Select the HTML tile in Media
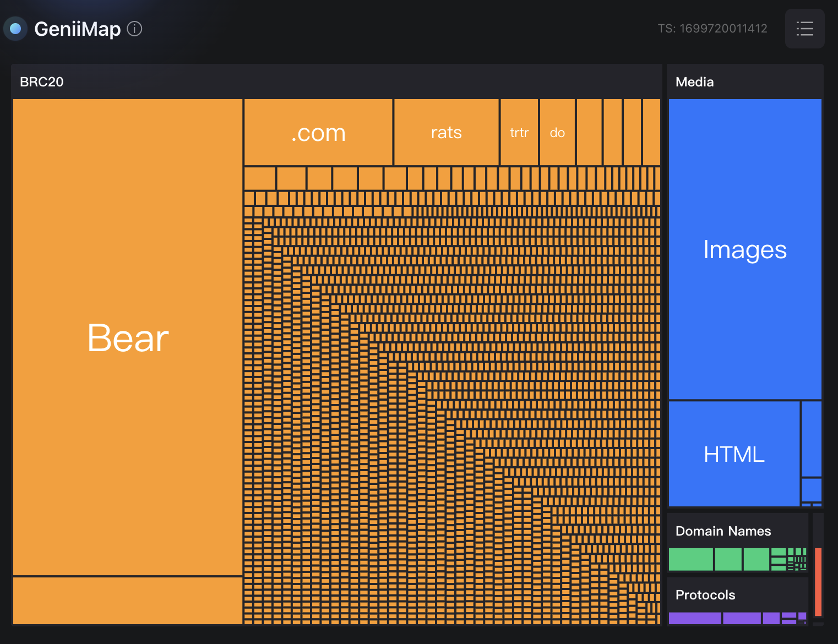This screenshot has height=644, width=838. 734,454
